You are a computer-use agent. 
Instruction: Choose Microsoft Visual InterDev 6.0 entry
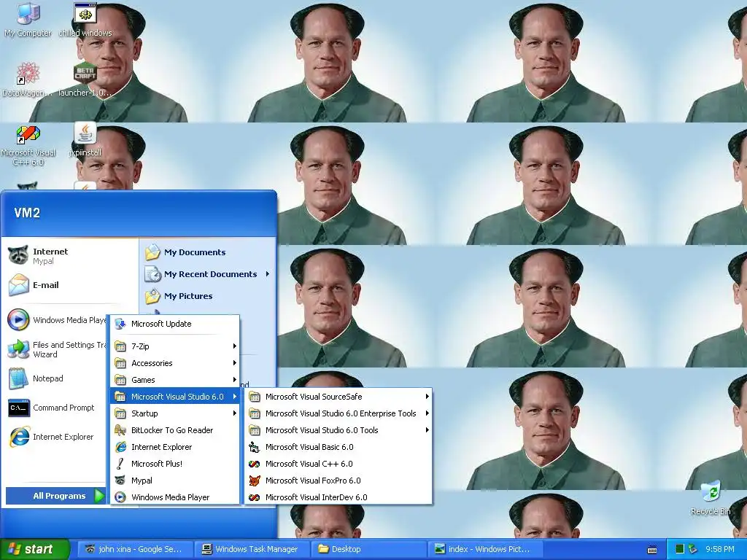[x=338, y=497]
